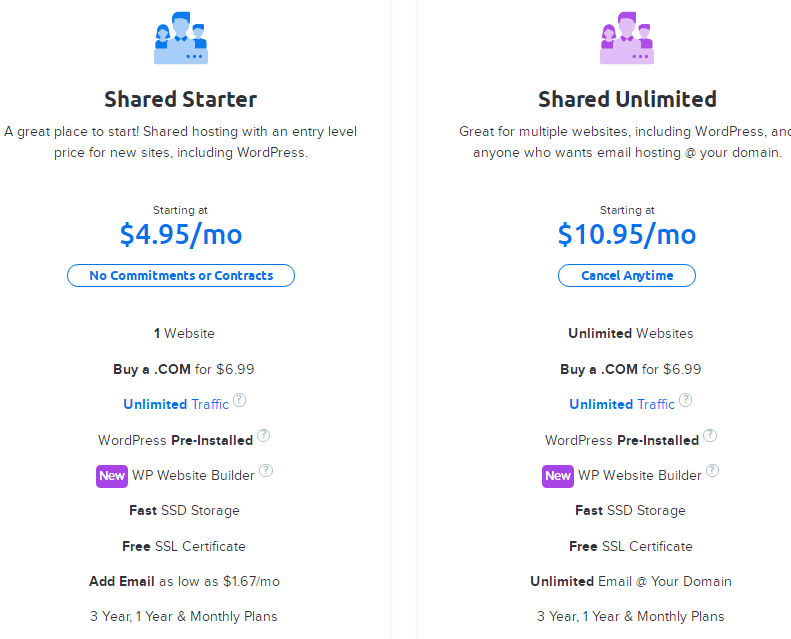
Task: Select the Shared Starter plan heading
Action: (181, 99)
